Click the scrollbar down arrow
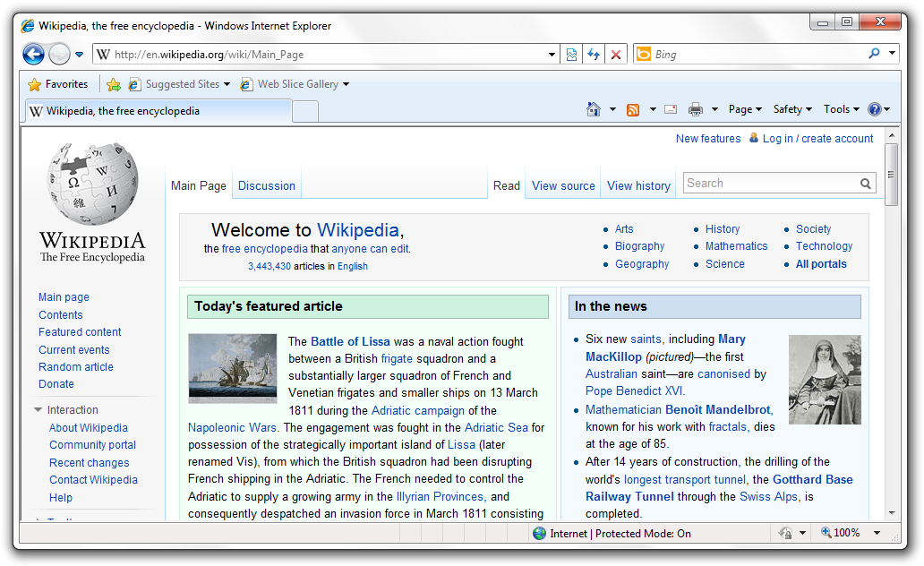Viewport: 924px width, 566px height. (892, 513)
